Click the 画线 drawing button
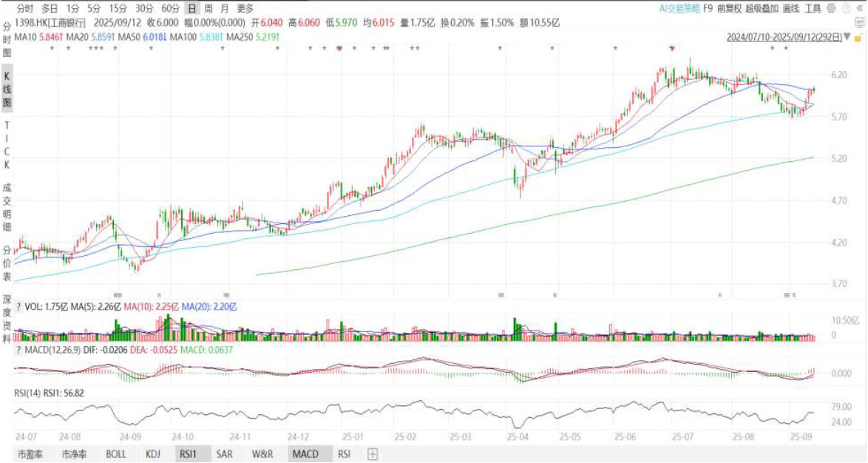The height and width of the screenshot is (463, 868). (x=790, y=8)
